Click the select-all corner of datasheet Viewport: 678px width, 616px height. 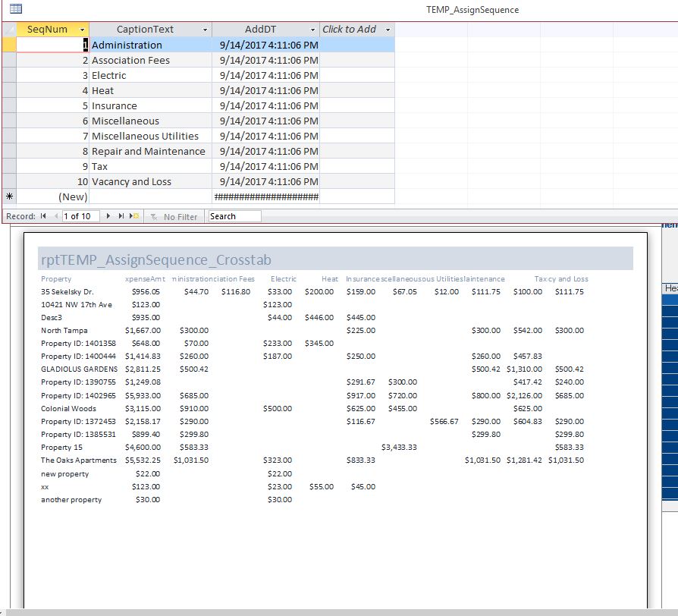point(9,30)
